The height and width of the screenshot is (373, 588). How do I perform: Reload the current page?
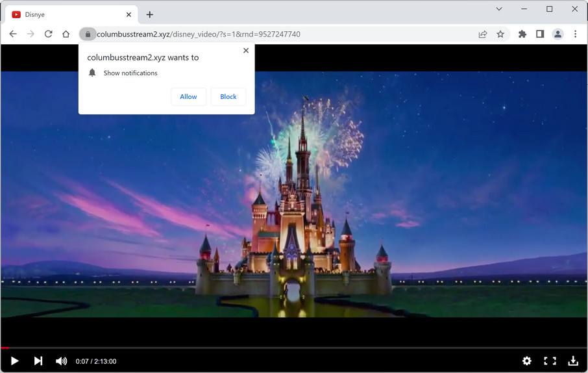pos(48,34)
